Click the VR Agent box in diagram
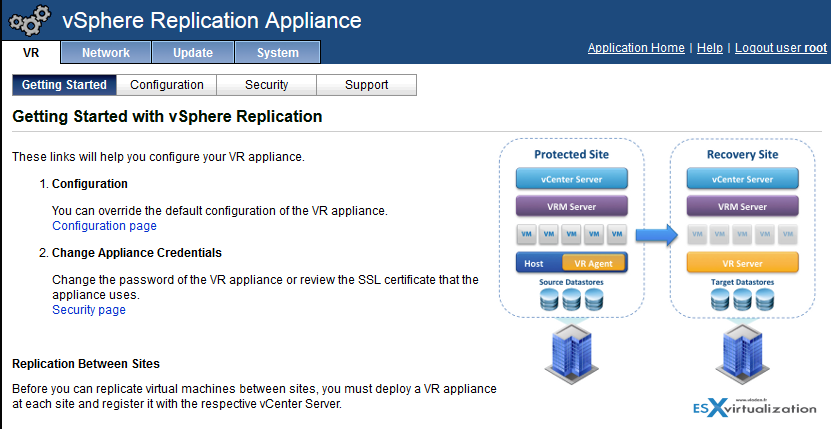This screenshot has height=429, width=831. (593, 263)
